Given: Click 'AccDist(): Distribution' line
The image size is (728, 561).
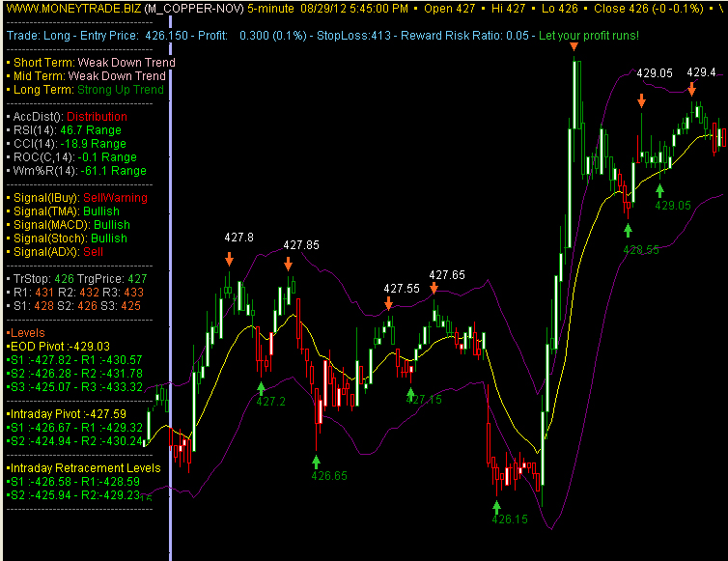Looking at the screenshot, I should pyautogui.click(x=67, y=116).
